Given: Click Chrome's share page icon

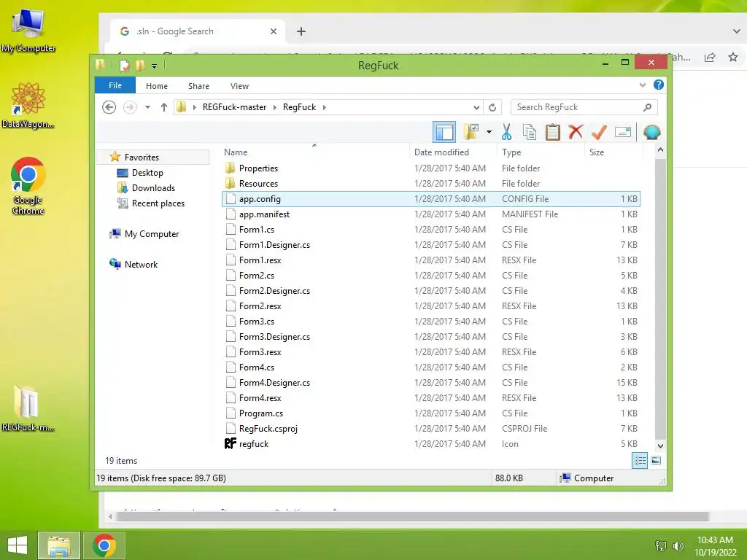Looking at the screenshot, I should (x=710, y=57).
